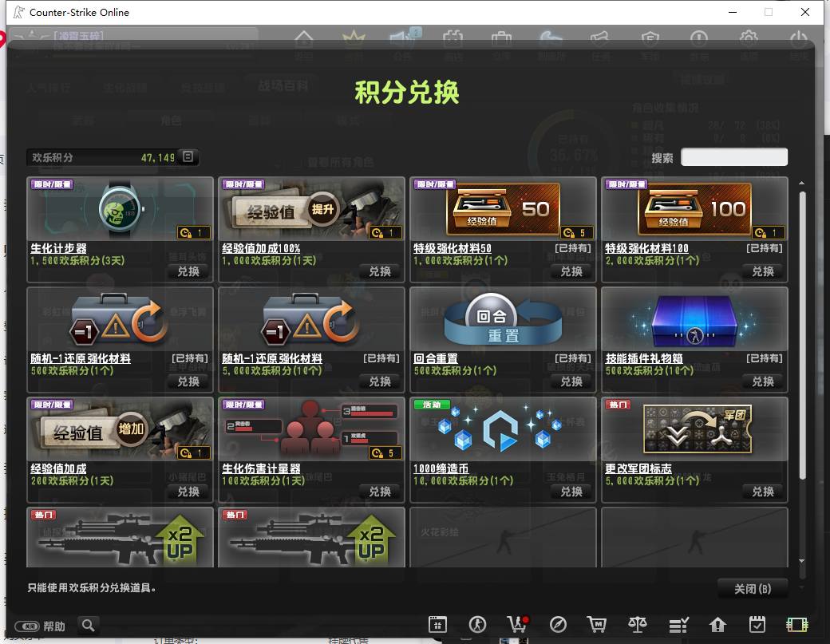Redeem 特级强化材料50 via 兑换
This screenshot has width=830, height=644.
click(571, 271)
